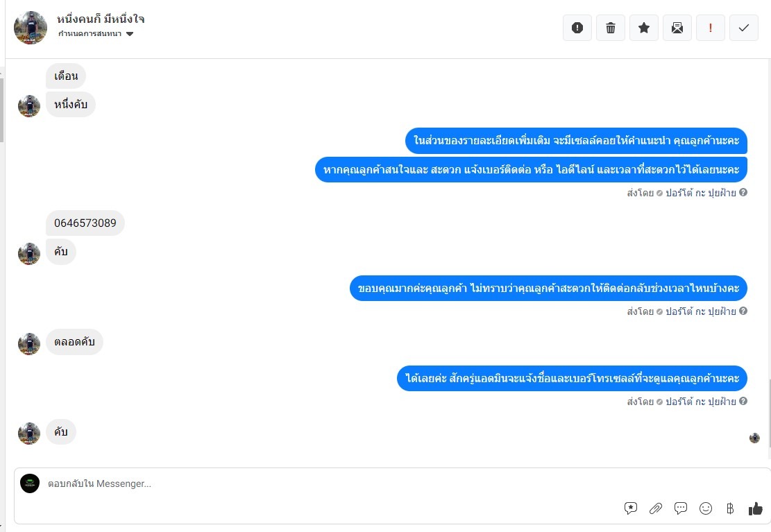Click the contact name หนึ่งคนก็ มีหนึ่งใจ
771x532 pixels.
(x=101, y=19)
